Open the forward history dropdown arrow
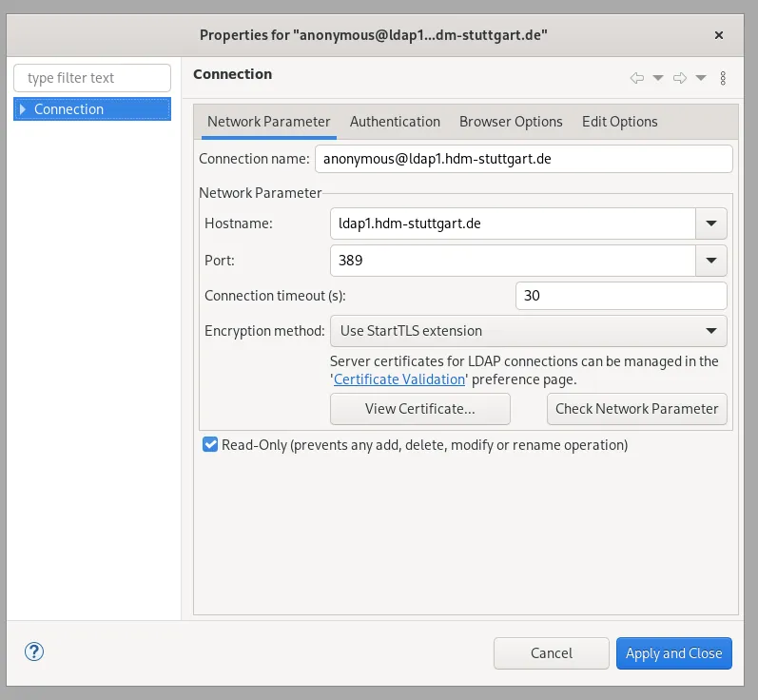The image size is (758, 700). 701,78
